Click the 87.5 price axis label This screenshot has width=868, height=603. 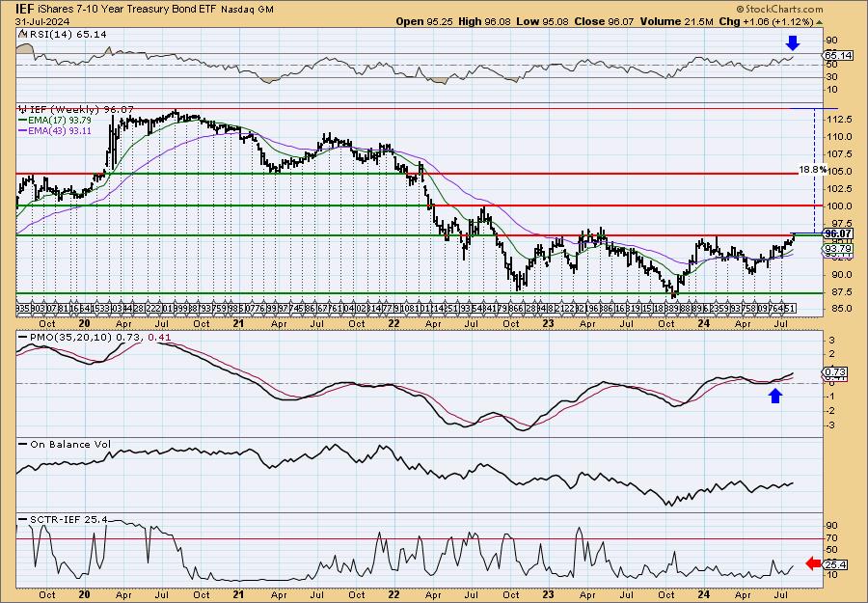[x=841, y=291]
